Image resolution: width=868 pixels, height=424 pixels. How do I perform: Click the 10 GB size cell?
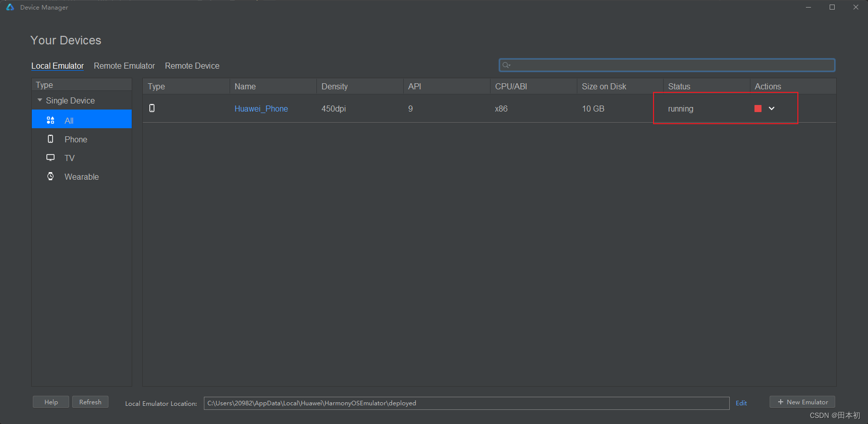(593, 109)
